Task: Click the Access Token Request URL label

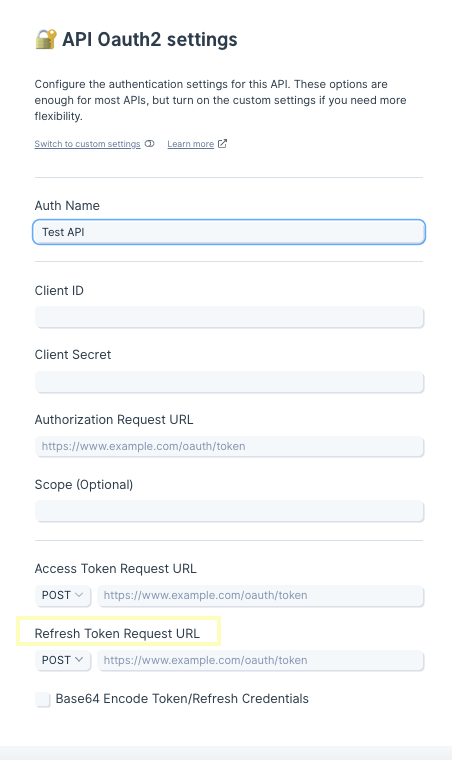Action: click(x=115, y=569)
